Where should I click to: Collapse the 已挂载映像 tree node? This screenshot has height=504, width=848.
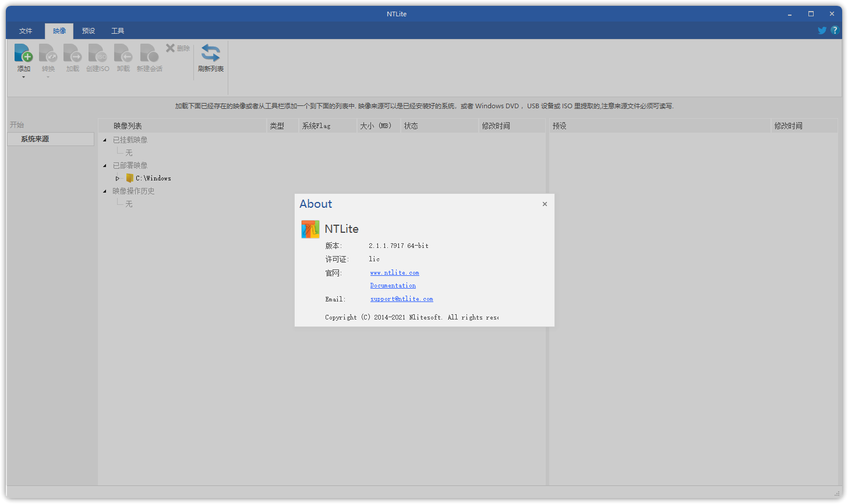[x=105, y=140]
